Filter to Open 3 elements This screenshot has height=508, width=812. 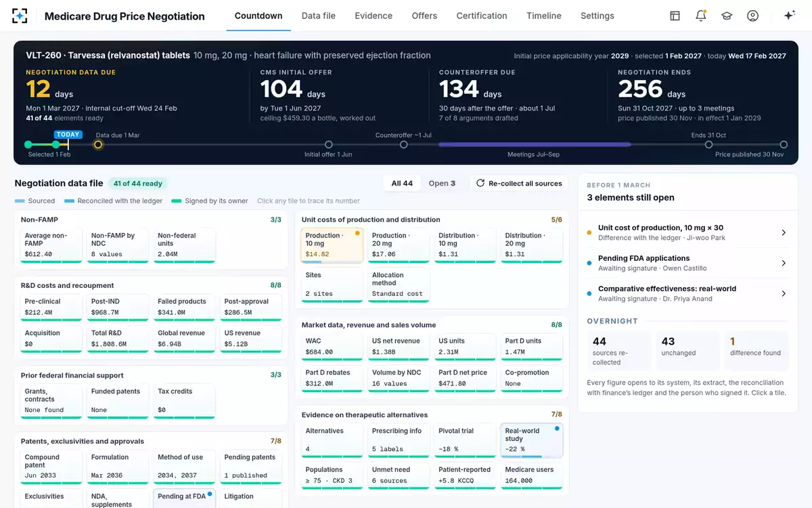442,183
